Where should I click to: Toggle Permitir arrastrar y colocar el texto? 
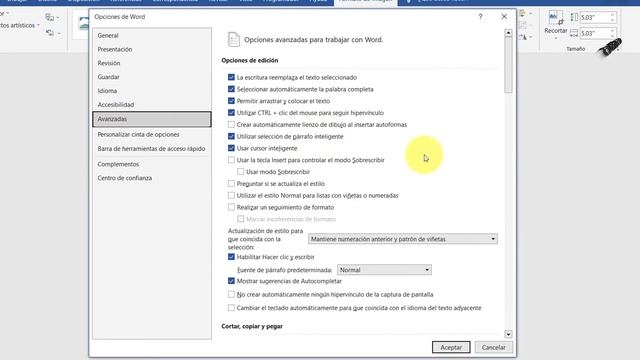point(231,101)
